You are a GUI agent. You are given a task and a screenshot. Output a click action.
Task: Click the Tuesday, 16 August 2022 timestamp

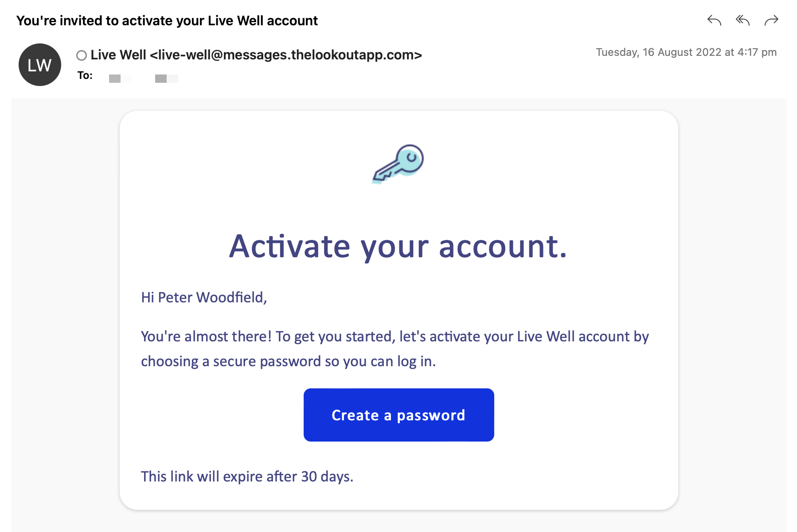686,52
